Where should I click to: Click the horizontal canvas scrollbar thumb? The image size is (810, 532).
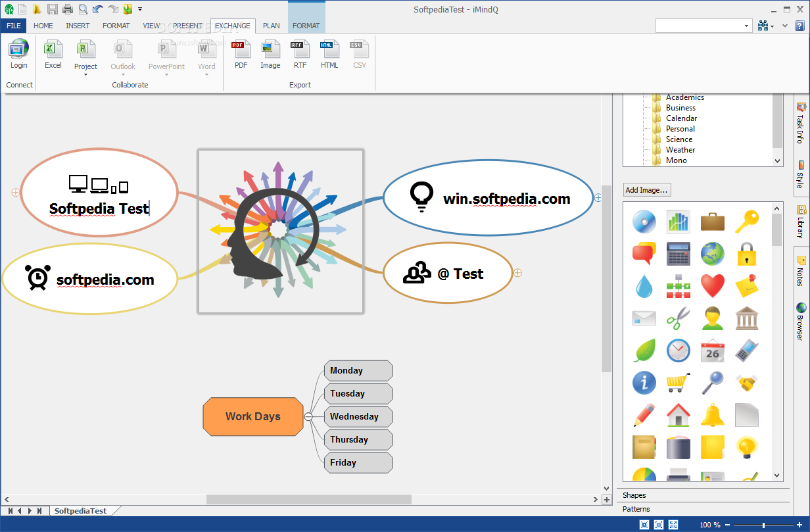[309, 500]
